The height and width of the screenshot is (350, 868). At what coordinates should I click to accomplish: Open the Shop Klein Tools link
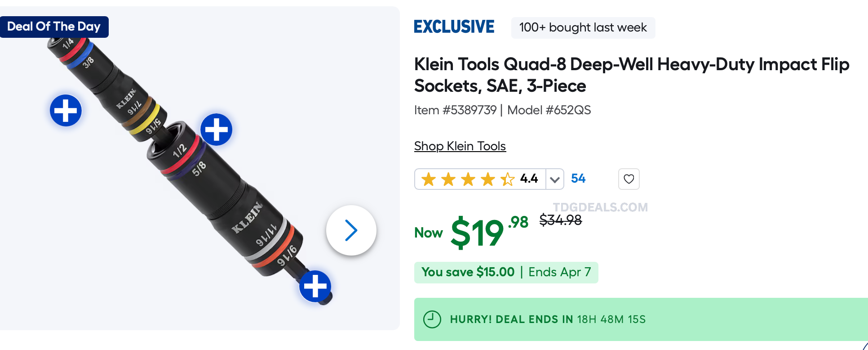coord(460,146)
